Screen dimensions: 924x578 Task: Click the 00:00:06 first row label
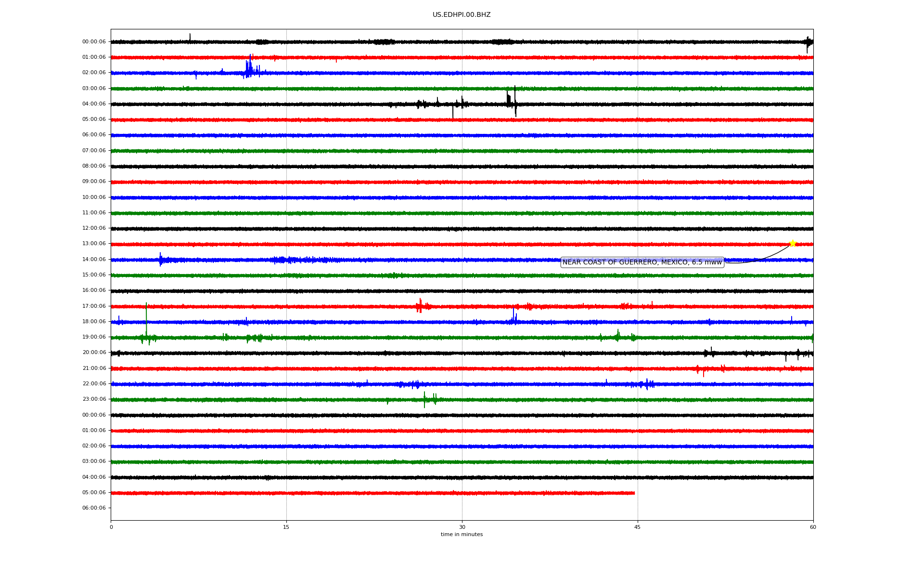tap(94, 41)
